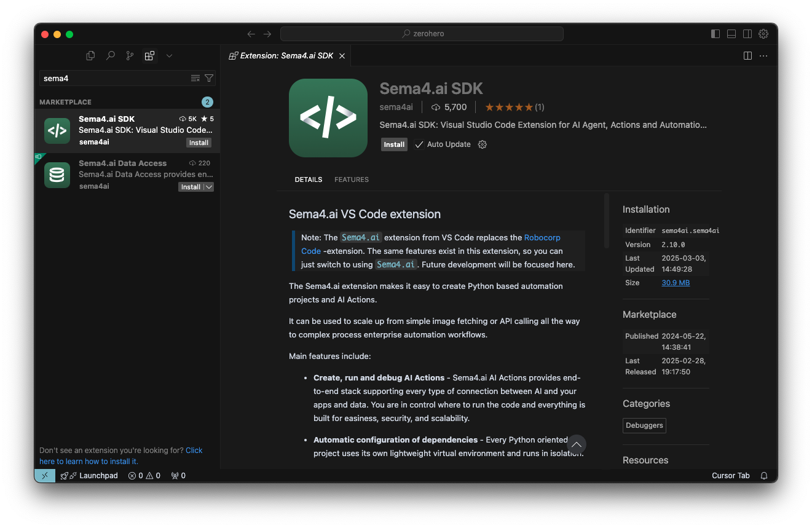Click the large Sema4.ai SDK extension logo
This screenshot has width=812, height=528.
pos(328,118)
